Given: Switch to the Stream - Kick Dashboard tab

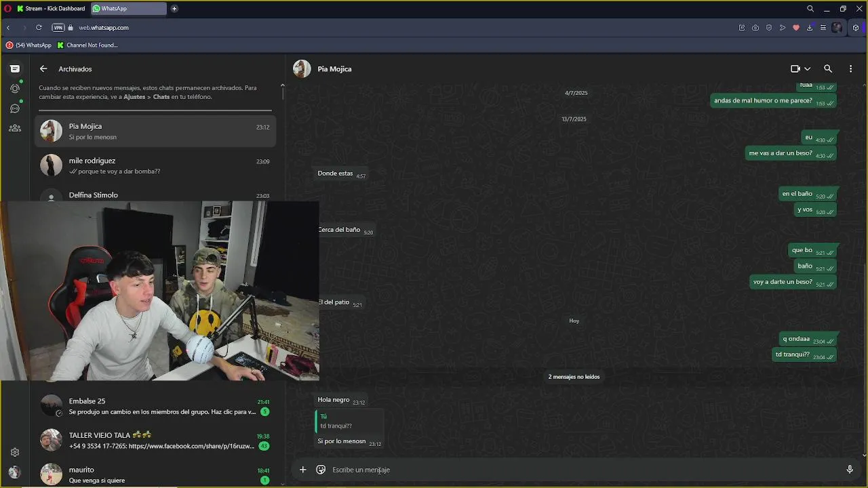Looking at the screenshot, I should [50, 9].
